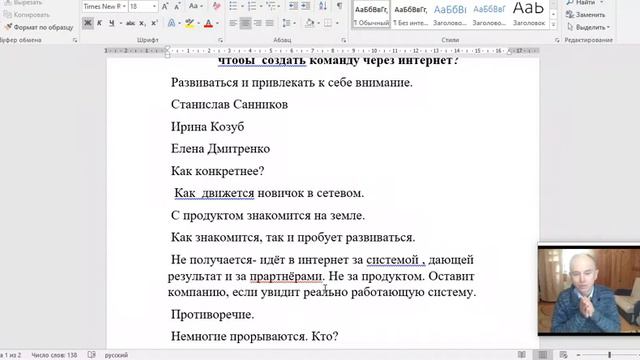Open the Change Case (Aa) menu

pyautogui.click(x=195, y=6)
